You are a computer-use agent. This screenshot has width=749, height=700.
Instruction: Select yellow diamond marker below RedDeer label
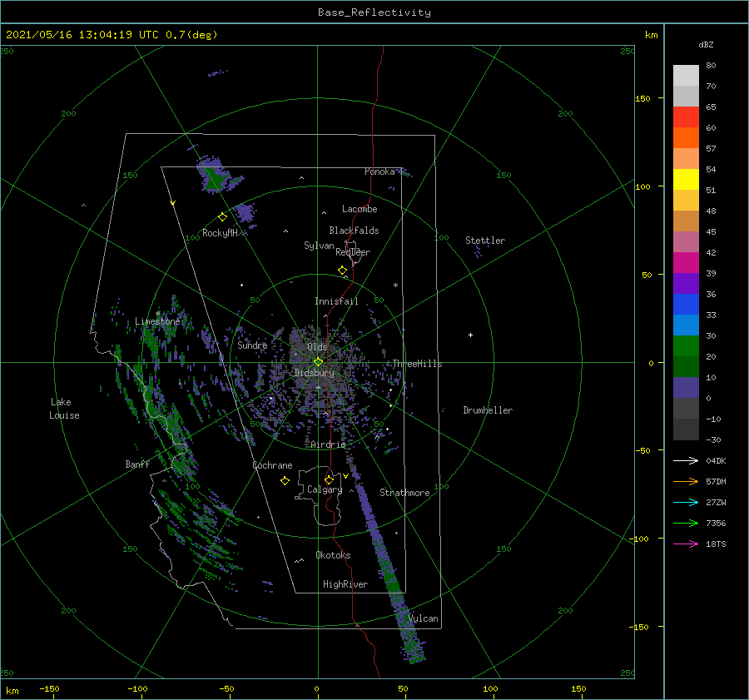[x=342, y=271]
